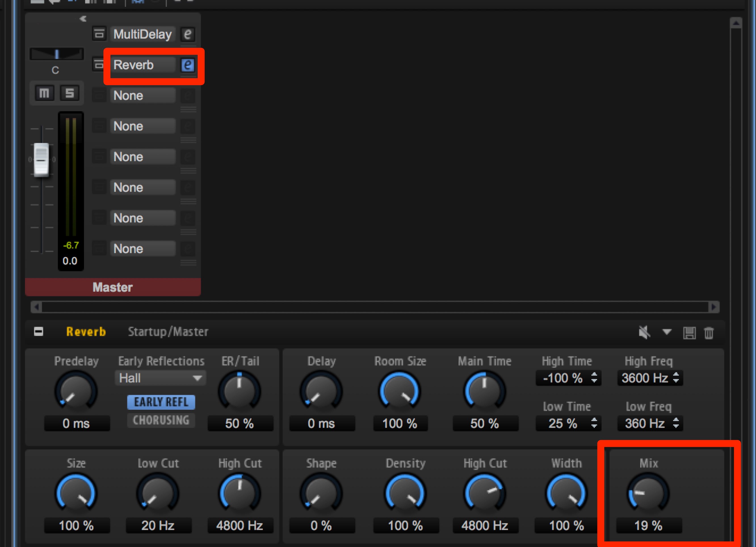756x547 pixels.
Task: Click the Delay knob
Action: 321,391
